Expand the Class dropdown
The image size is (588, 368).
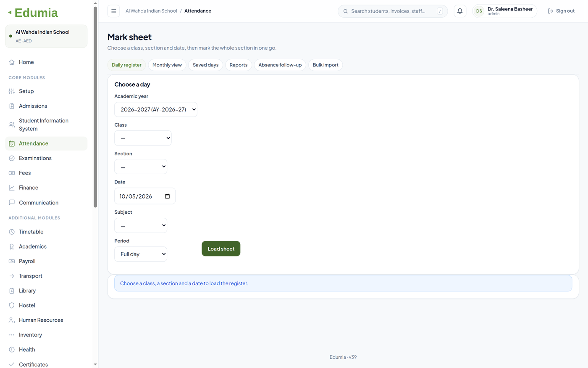(143, 138)
